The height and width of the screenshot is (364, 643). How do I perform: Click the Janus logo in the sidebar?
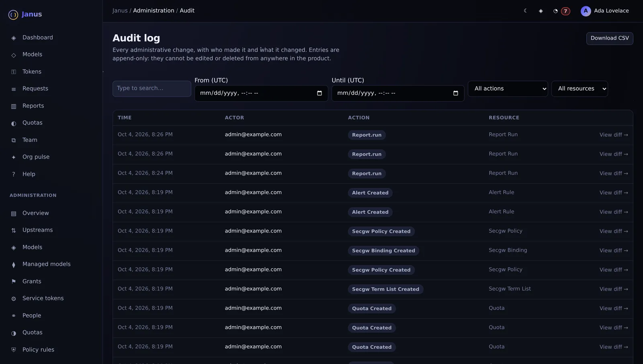25,14
